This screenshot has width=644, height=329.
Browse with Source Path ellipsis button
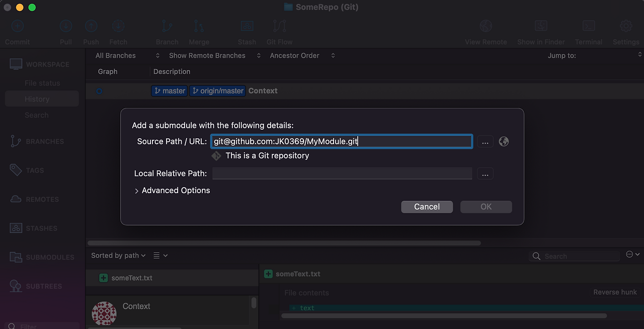485,142
